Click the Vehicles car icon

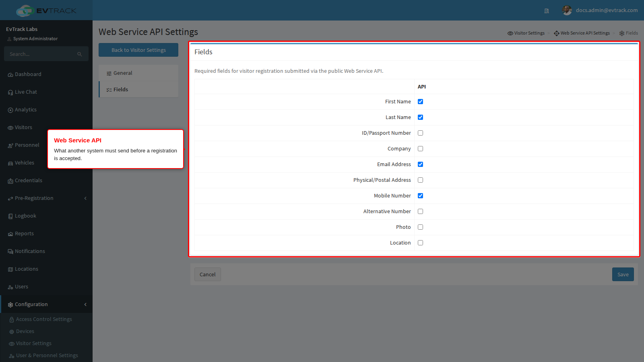10,163
